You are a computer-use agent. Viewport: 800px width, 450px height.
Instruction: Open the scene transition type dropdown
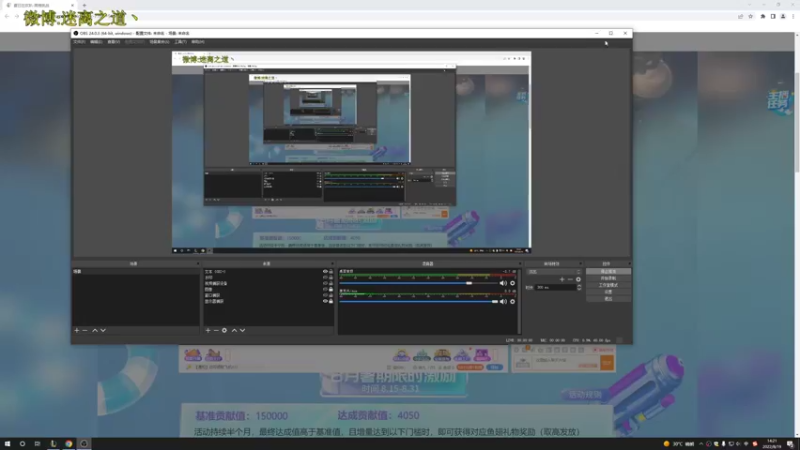coord(554,272)
